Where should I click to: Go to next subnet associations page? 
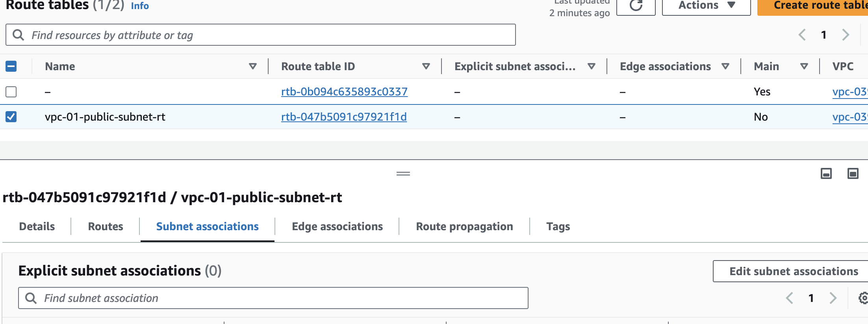click(x=833, y=298)
